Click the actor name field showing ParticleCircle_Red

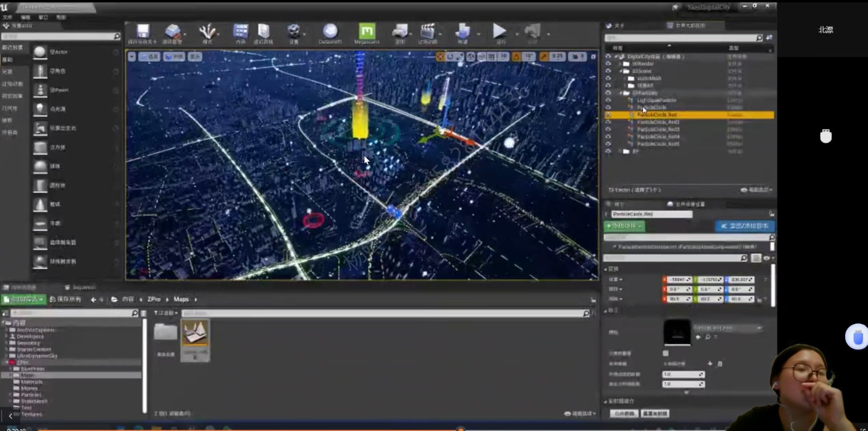coord(652,214)
